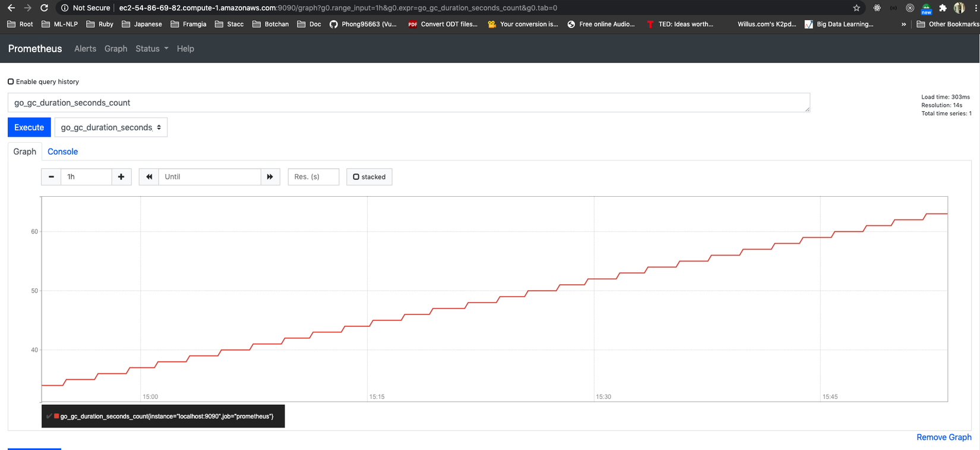Open the Your conversion is bookmark
The height and width of the screenshot is (450, 980).
coord(523,24)
